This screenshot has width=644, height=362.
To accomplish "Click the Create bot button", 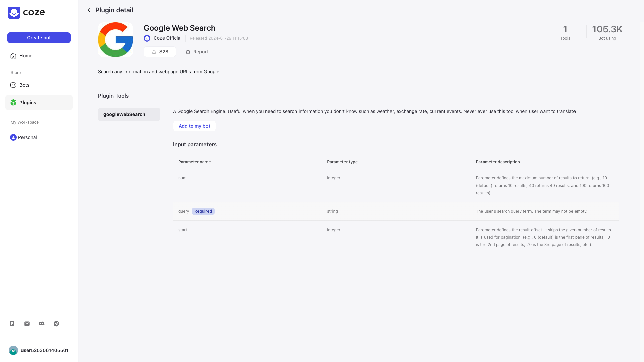I will click(x=39, y=37).
